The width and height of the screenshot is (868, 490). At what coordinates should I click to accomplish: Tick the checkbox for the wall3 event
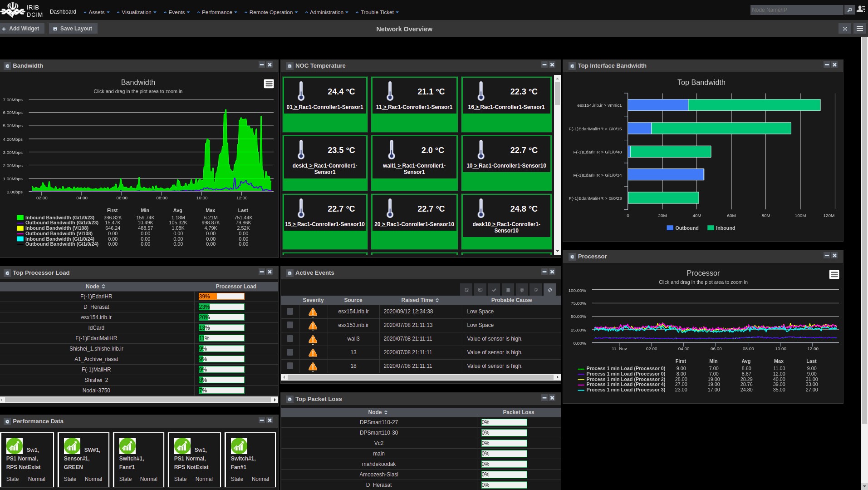tap(290, 339)
